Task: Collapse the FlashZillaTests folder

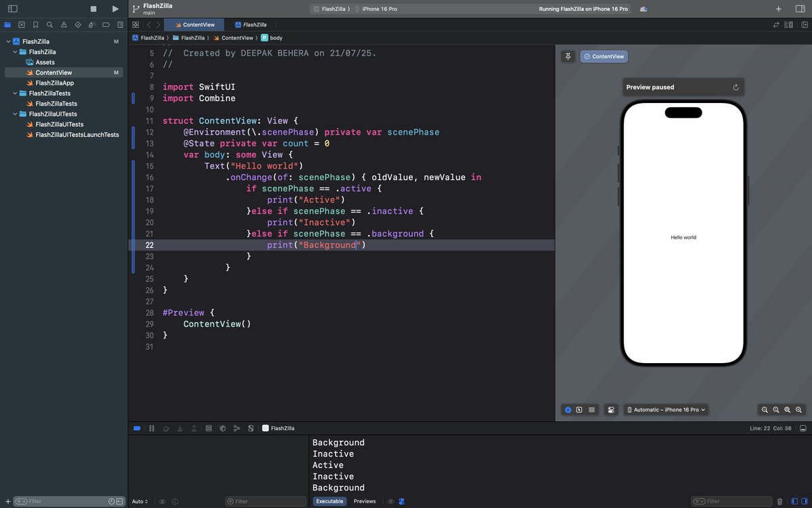Action: pyautogui.click(x=15, y=93)
